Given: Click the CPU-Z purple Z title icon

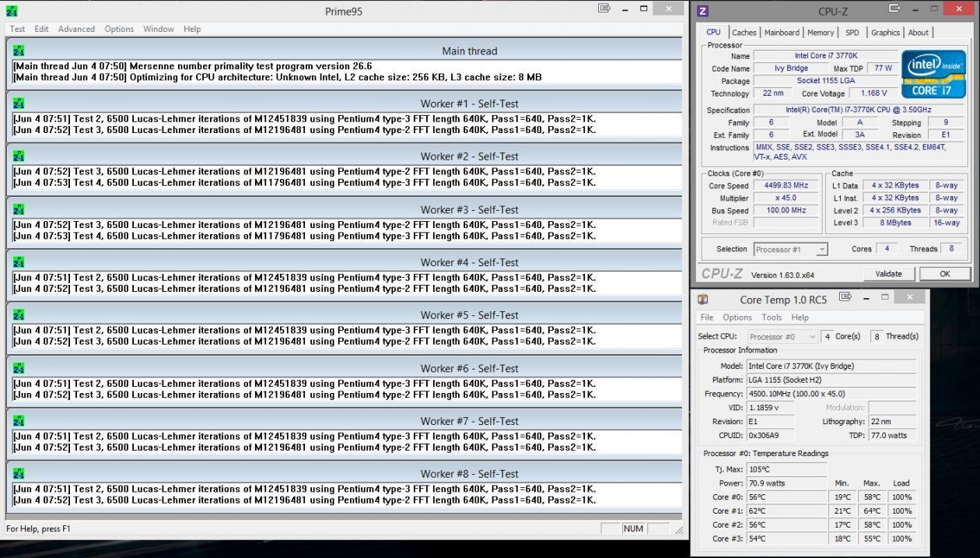Looking at the screenshot, I should [703, 11].
